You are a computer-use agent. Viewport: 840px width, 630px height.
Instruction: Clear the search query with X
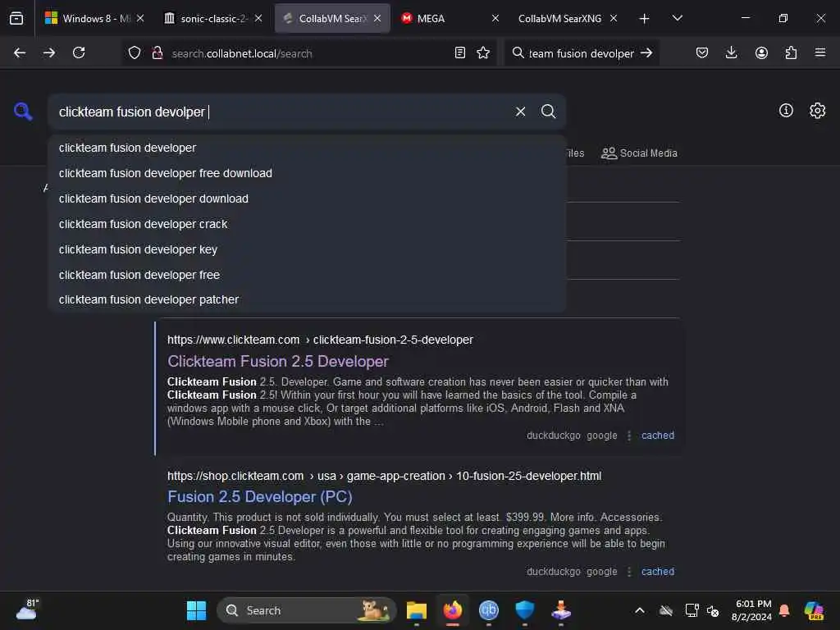[x=520, y=112]
